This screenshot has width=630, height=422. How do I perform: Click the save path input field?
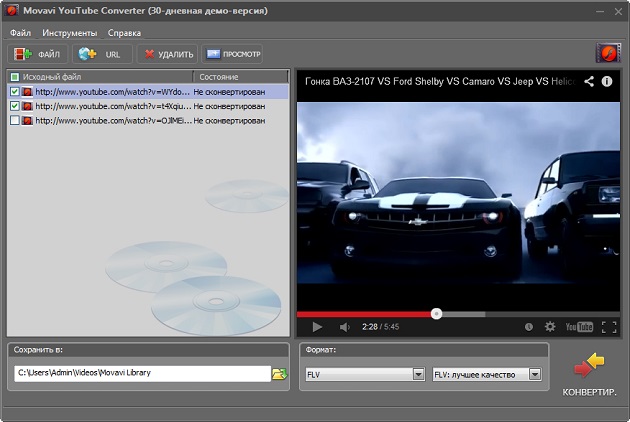(x=142, y=373)
